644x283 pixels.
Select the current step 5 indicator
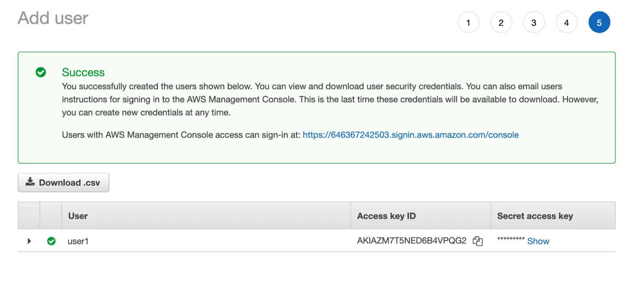pos(599,23)
